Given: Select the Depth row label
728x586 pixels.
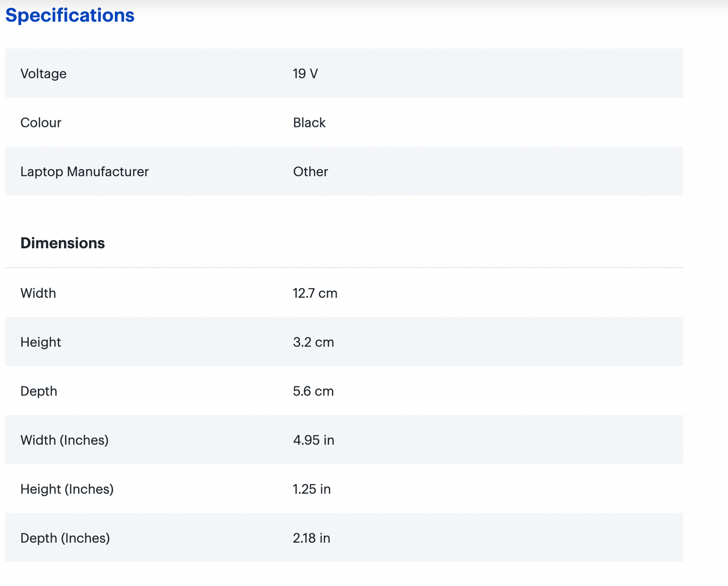Looking at the screenshot, I should (x=38, y=391).
